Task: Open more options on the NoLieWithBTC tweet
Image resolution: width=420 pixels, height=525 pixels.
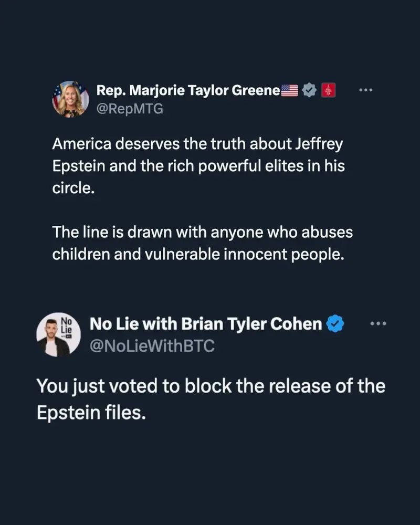Action: [378, 324]
